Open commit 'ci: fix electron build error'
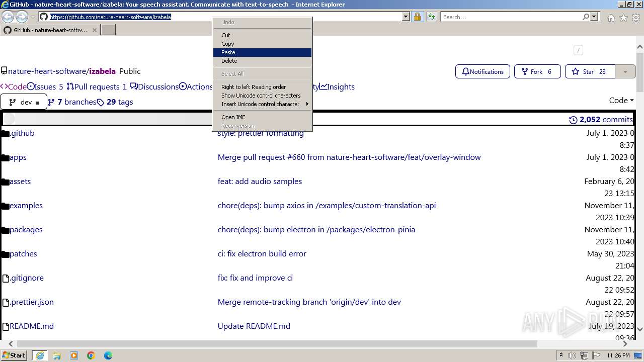Screen dimensions: 644x362 click(x=262, y=253)
